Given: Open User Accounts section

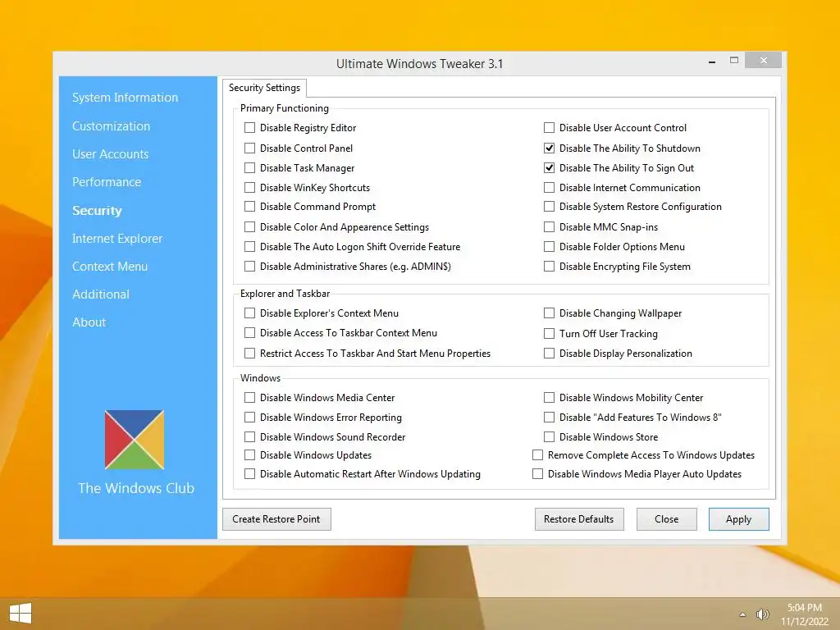Looking at the screenshot, I should tap(111, 153).
